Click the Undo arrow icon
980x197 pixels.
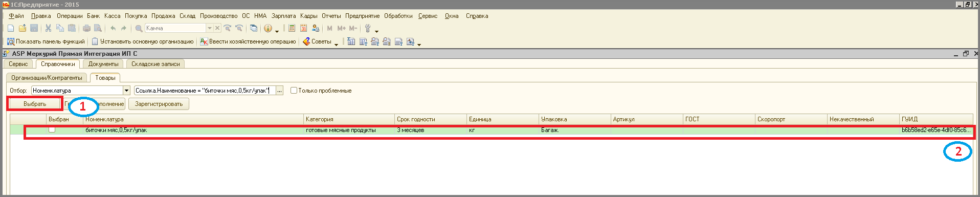(x=113, y=28)
